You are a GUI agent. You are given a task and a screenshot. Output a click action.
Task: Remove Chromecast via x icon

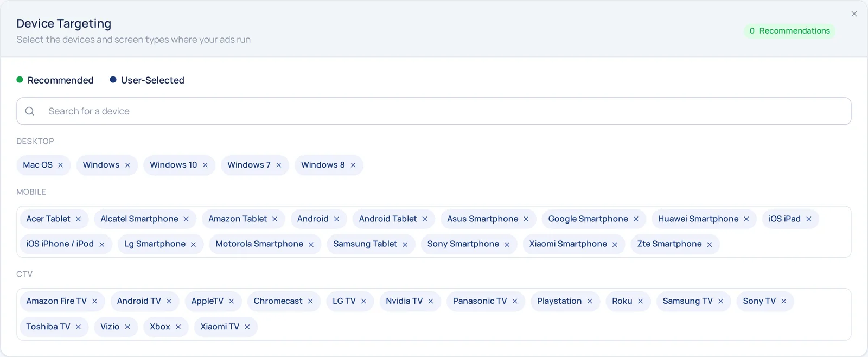310,301
